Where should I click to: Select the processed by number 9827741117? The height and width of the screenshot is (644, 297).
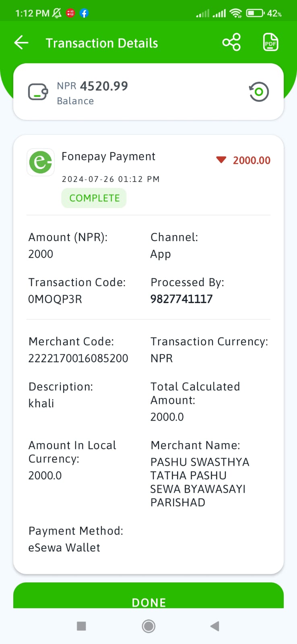point(181,299)
